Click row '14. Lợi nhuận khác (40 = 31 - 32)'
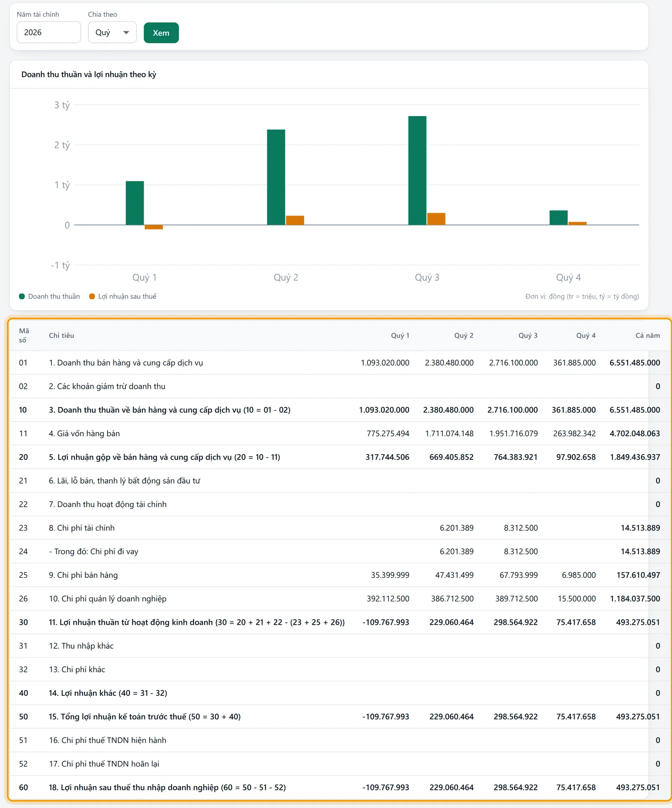 (x=340, y=693)
